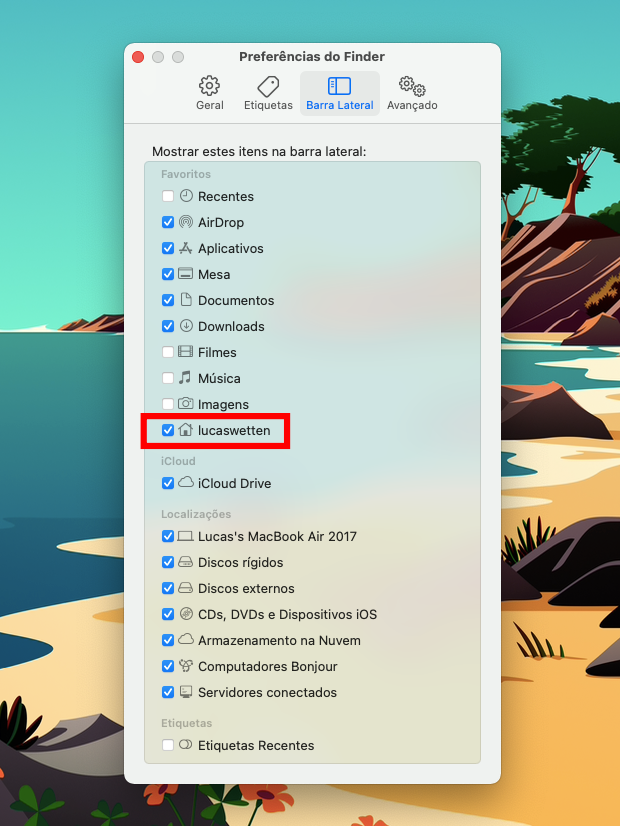Click the Documentos page icon

(186, 299)
